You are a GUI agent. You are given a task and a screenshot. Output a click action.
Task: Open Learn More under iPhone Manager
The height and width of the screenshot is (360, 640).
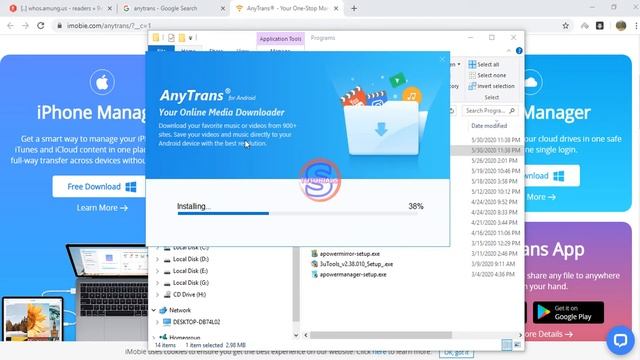[x=102, y=208]
